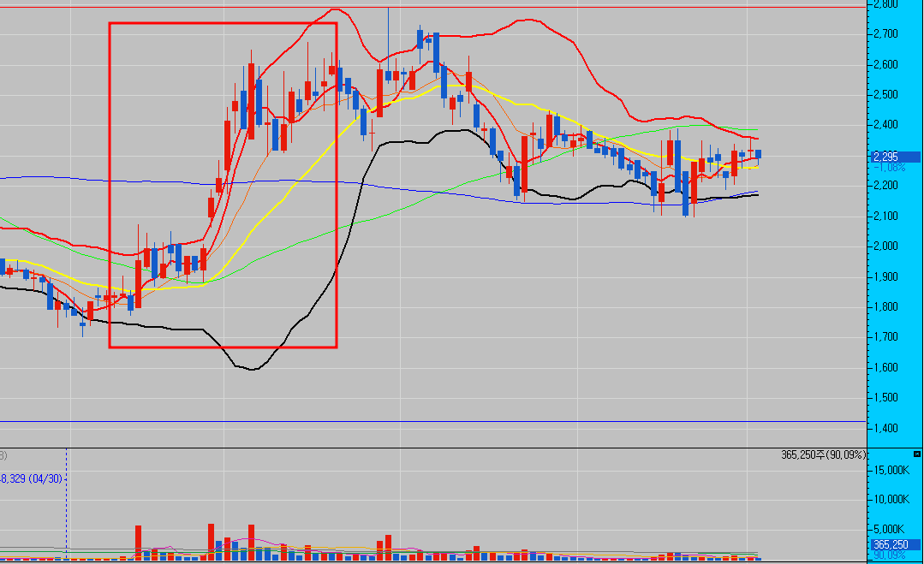Click the 1,600 price axis label
The image size is (924, 564).
point(885,367)
